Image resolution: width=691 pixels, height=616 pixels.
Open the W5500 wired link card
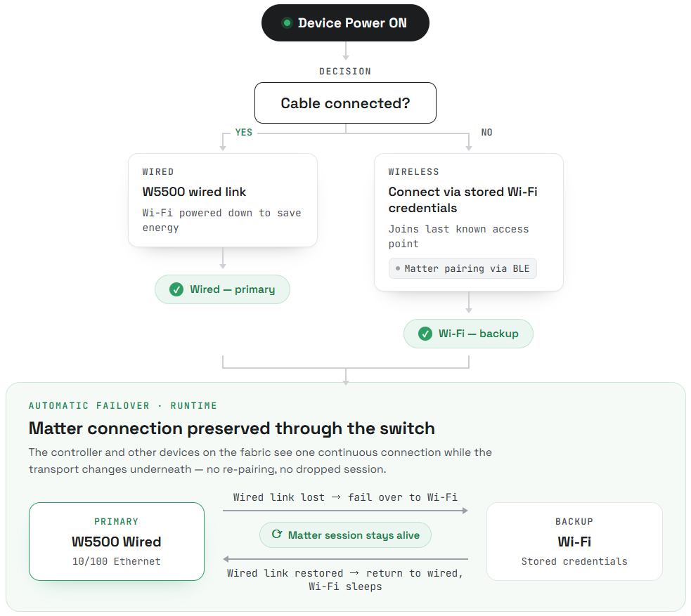coord(223,200)
